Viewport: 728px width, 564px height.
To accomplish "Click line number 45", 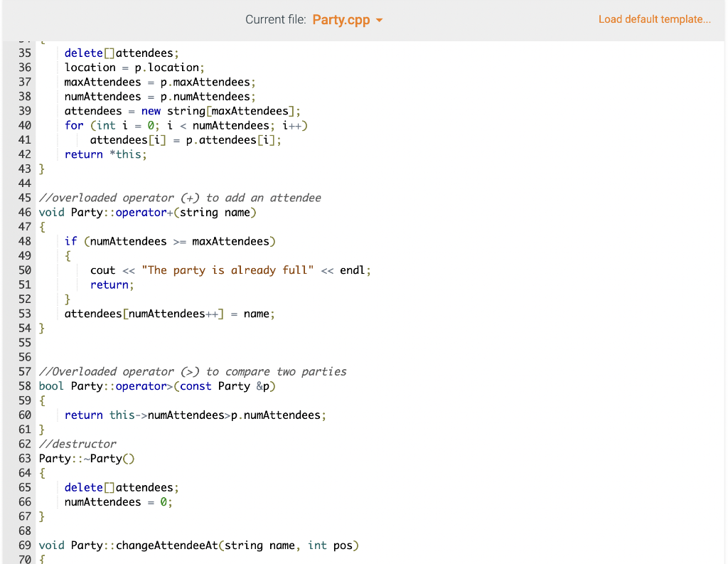I will (25, 198).
